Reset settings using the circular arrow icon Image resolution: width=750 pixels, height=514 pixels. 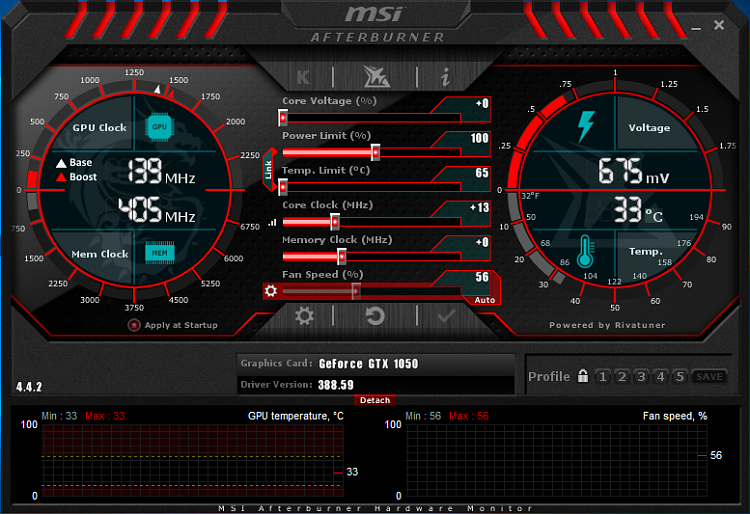pos(375,316)
